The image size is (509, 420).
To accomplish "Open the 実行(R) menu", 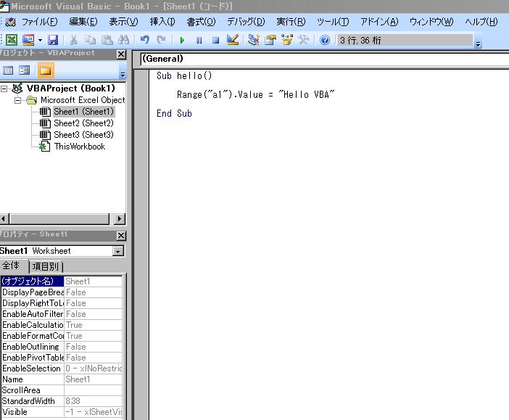I will (291, 22).
